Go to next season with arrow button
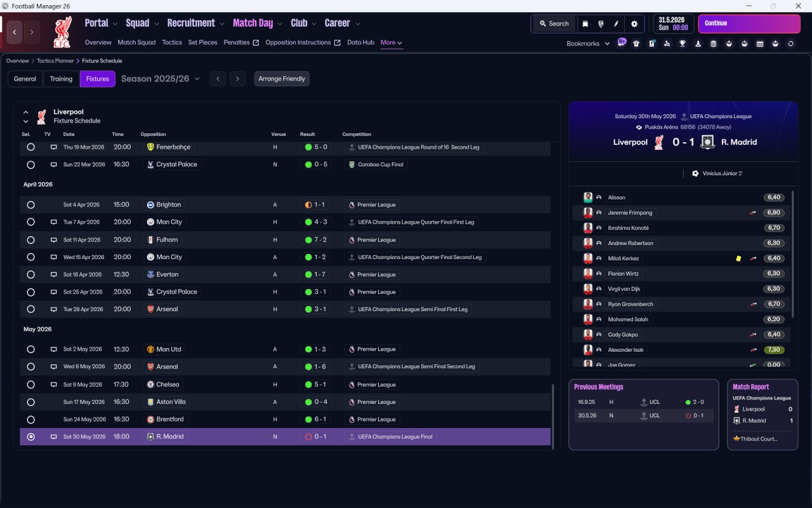The width and height of the screenshot is (812, 508). click(x=237, y=79)
